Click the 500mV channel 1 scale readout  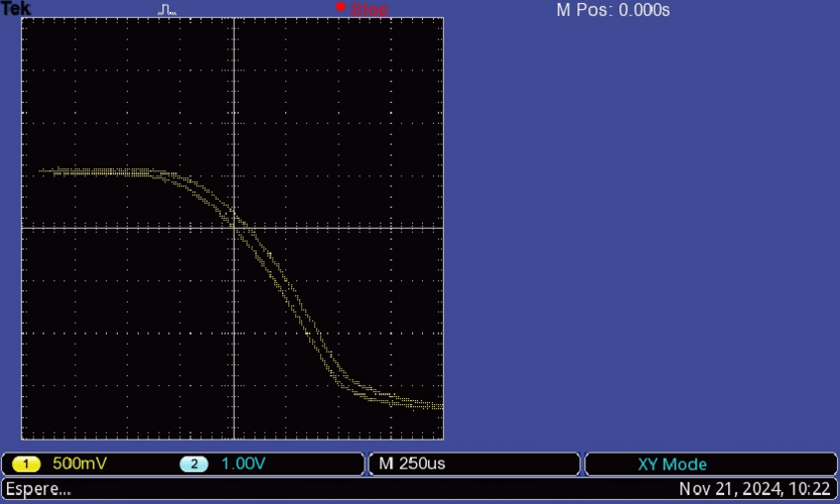click(74, 464)
